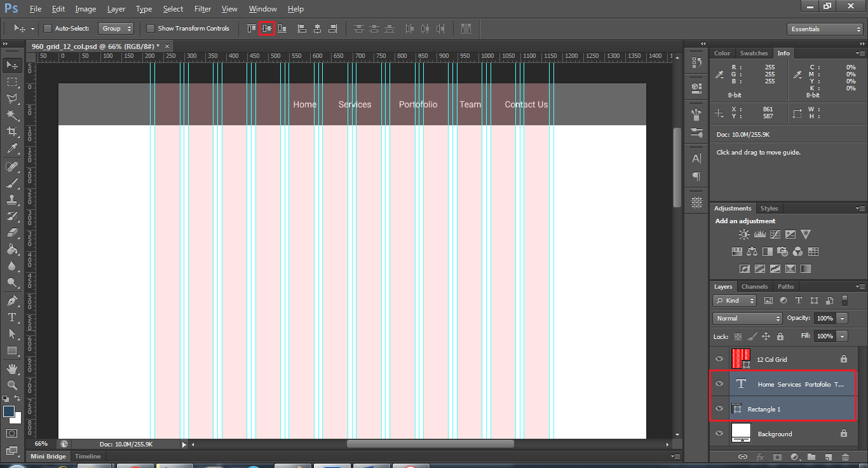This screenshot has width=868, height=468.
Task: Check the Show Transform Controls box
Action: tap(151, 29)
